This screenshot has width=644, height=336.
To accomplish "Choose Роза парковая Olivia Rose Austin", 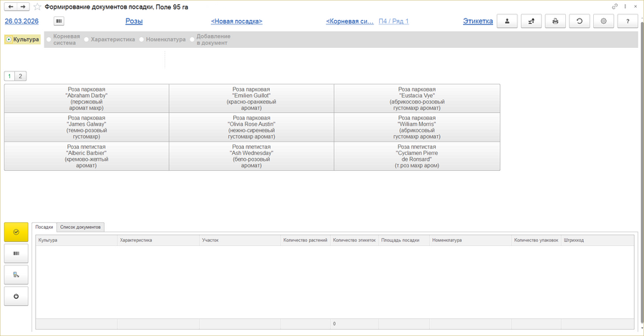I will pyautogui.click(x=251, y=127).
